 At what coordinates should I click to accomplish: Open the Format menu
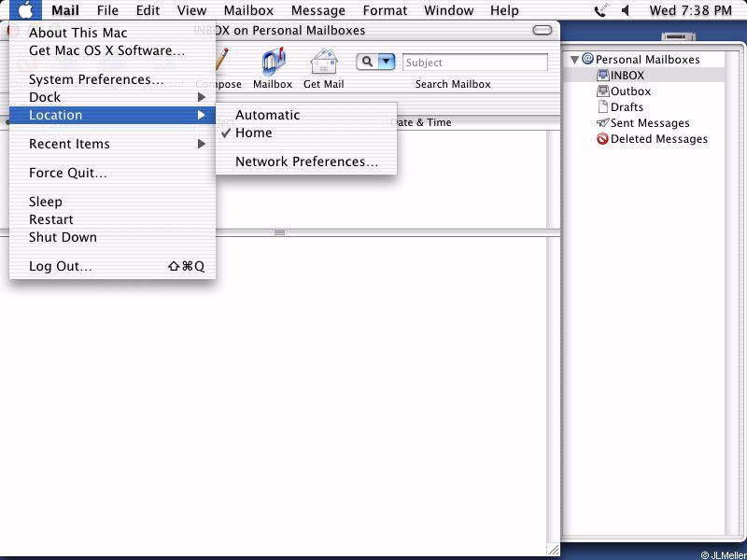[x=385, y=10]
